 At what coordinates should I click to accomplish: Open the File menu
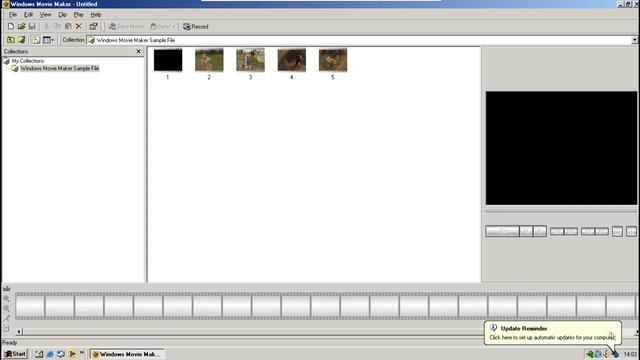pyautogui.click(x=13, y=15)
